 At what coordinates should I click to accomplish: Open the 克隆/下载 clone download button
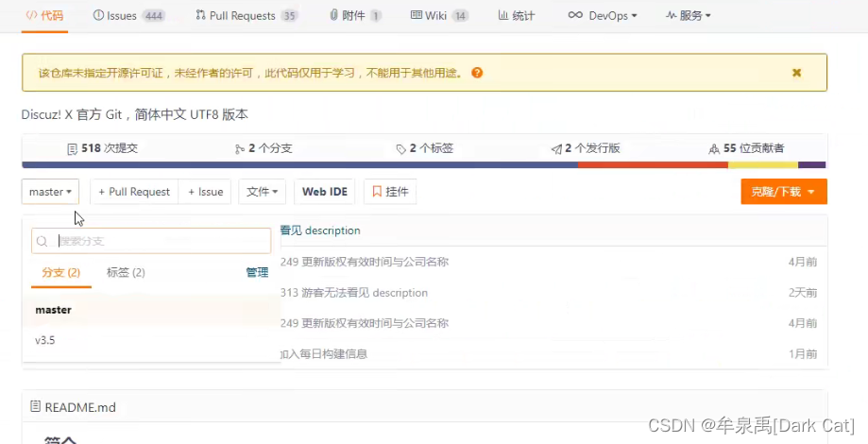[x=784, y=192]
